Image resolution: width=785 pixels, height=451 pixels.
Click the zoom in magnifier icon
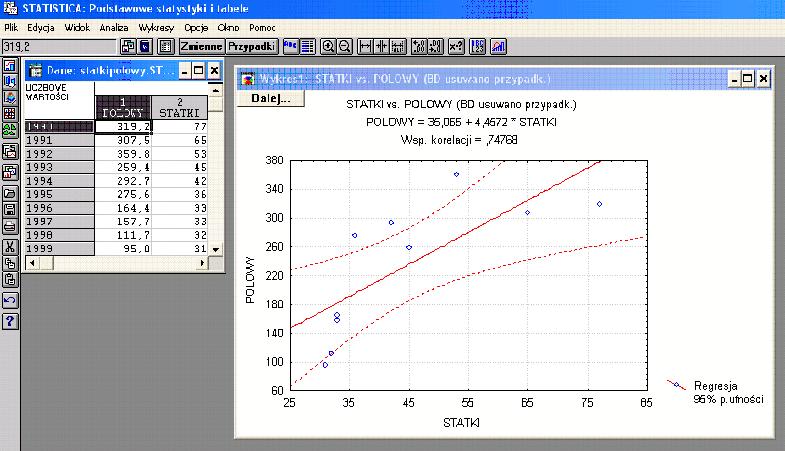pos(328,47)
